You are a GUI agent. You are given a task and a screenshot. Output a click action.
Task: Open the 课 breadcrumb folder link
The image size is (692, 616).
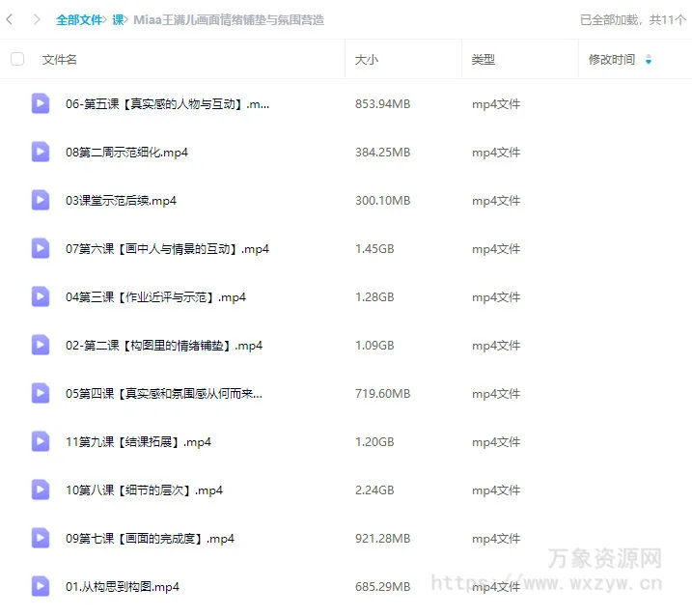pos(118,20)
